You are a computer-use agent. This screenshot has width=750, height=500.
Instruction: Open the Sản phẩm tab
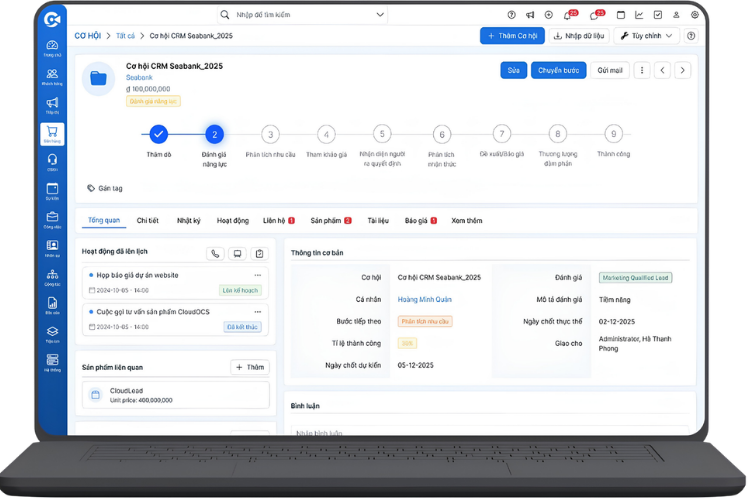[326, 220]
